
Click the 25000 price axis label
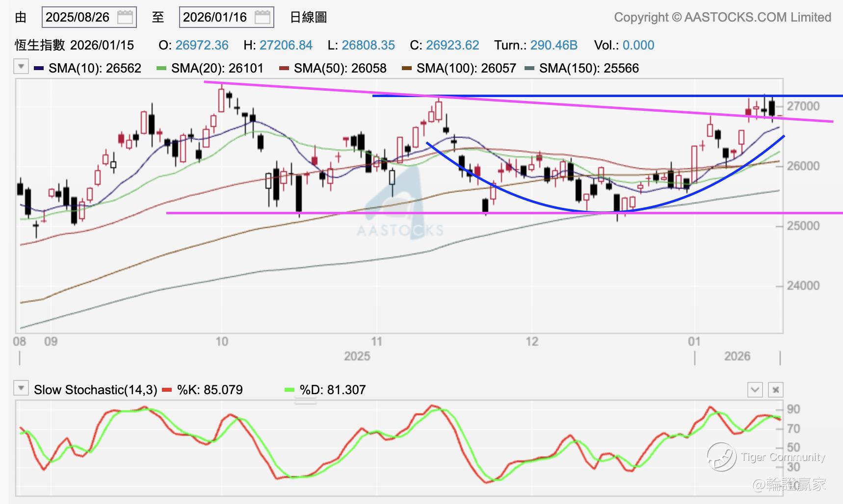tap(803, 226)
